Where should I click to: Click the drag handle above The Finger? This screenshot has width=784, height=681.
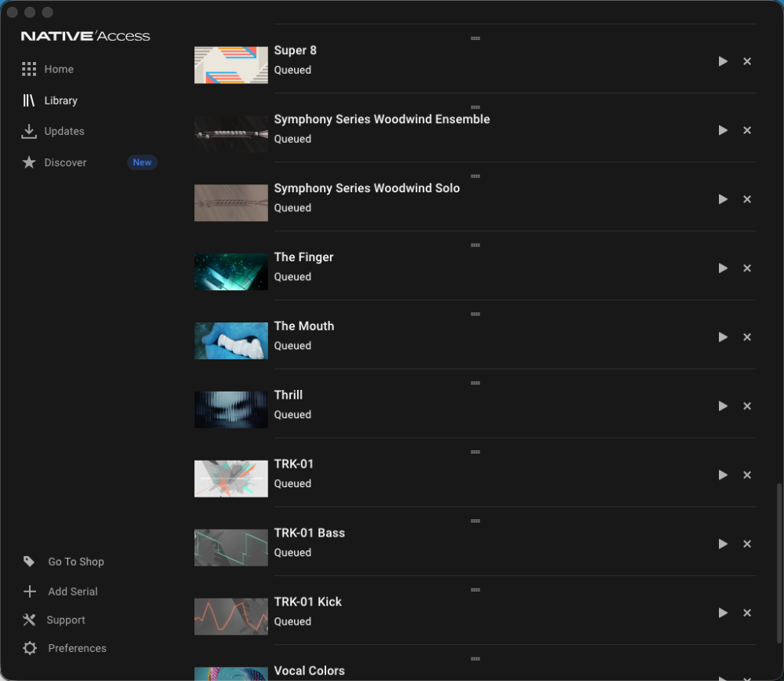click(x=476, y=246)
